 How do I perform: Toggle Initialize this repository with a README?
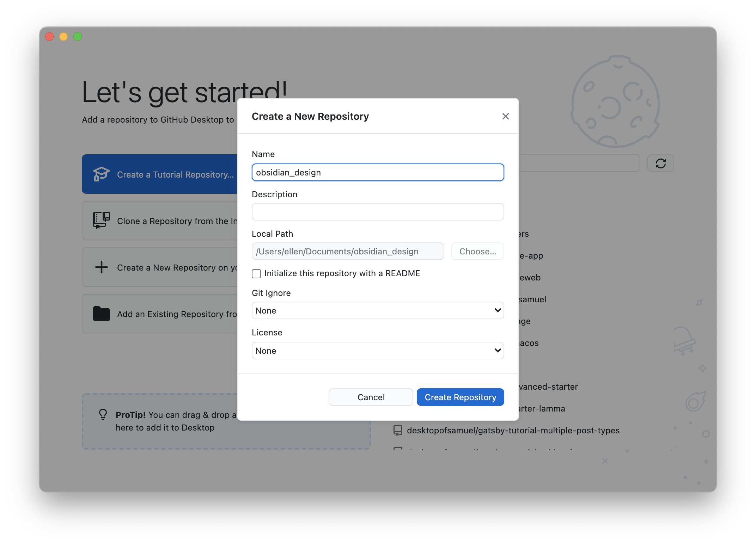click(x=256, y=273)
